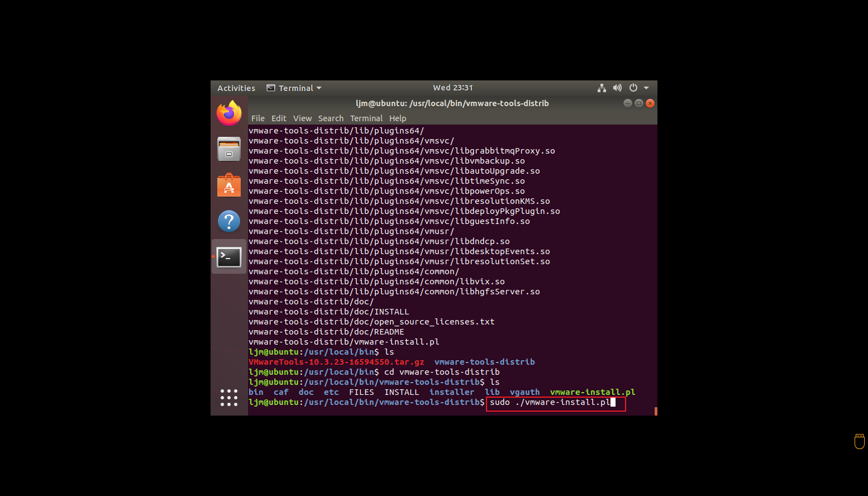Screen dimensions: 868x496
Task: Click the USB device icon outside window
Action: click(860, 441)
